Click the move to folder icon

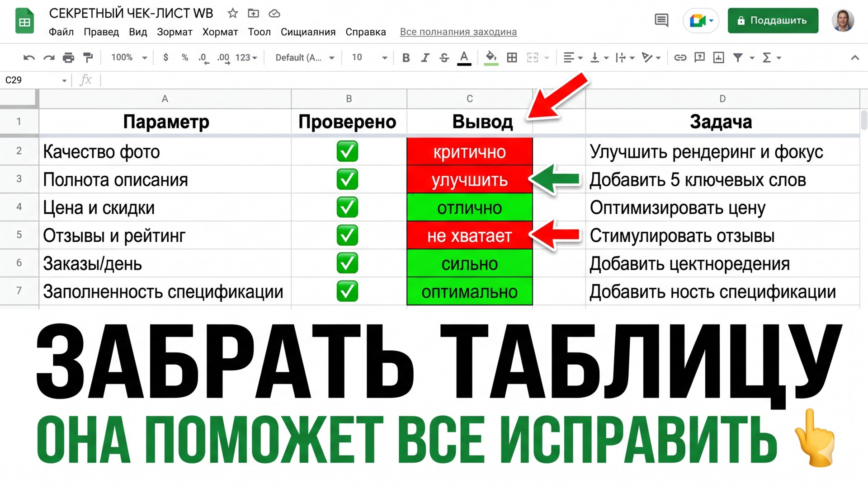[253, 14]
